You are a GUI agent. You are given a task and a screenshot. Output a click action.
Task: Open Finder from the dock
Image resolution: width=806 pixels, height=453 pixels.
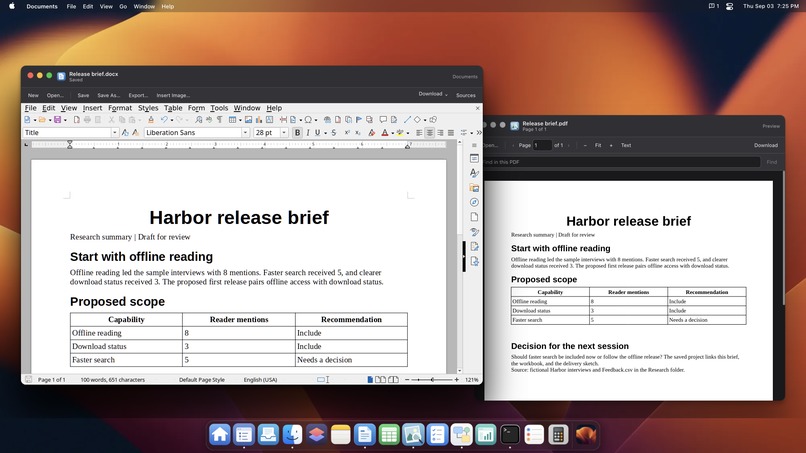[292, 434]
